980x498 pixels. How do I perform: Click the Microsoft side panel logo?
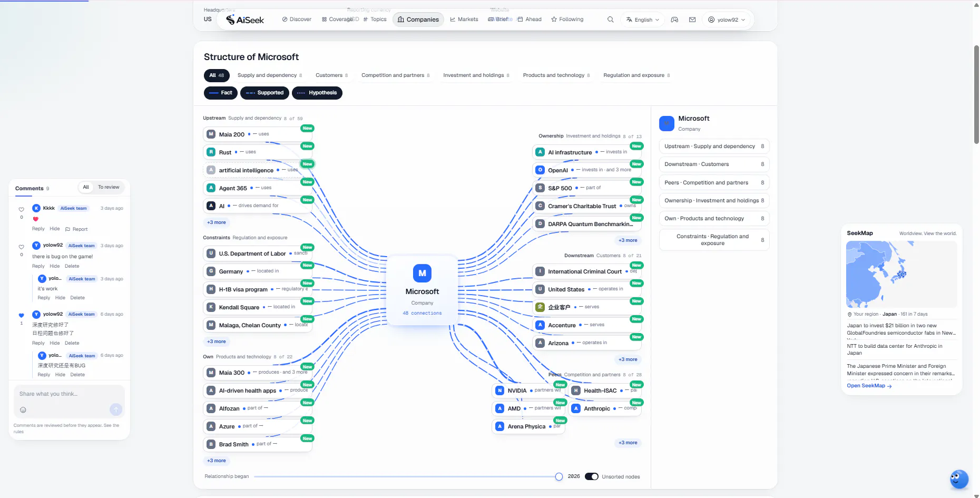[667, 123]
